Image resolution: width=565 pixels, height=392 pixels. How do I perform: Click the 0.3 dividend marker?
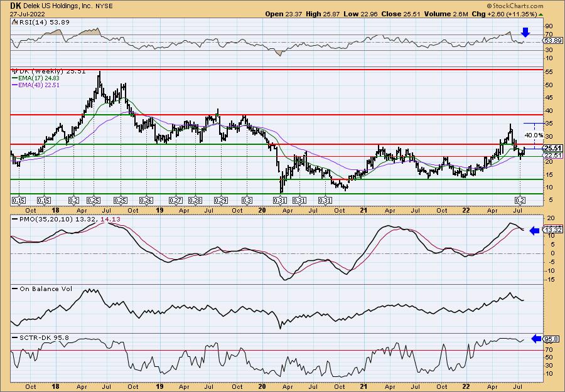tap(247, 200)
